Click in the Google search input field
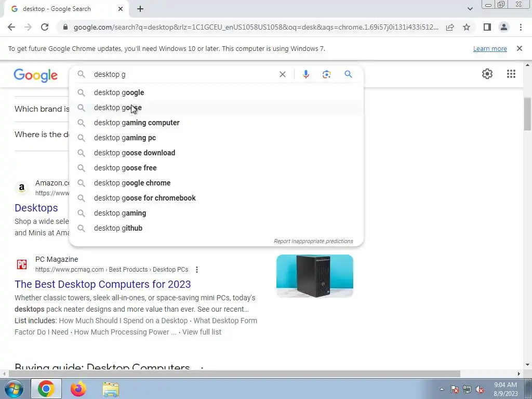 [183, 74]
